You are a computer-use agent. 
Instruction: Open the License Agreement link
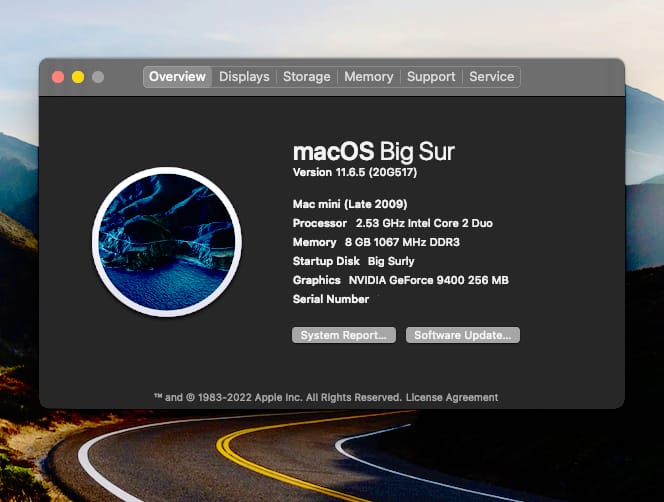(x=452, y=397)
